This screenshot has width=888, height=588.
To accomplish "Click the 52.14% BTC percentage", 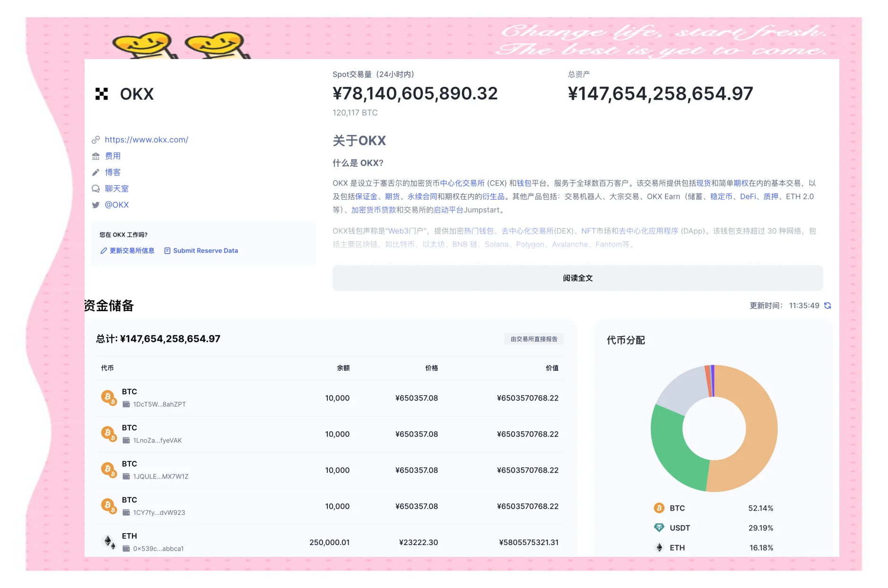I will 761,508.
